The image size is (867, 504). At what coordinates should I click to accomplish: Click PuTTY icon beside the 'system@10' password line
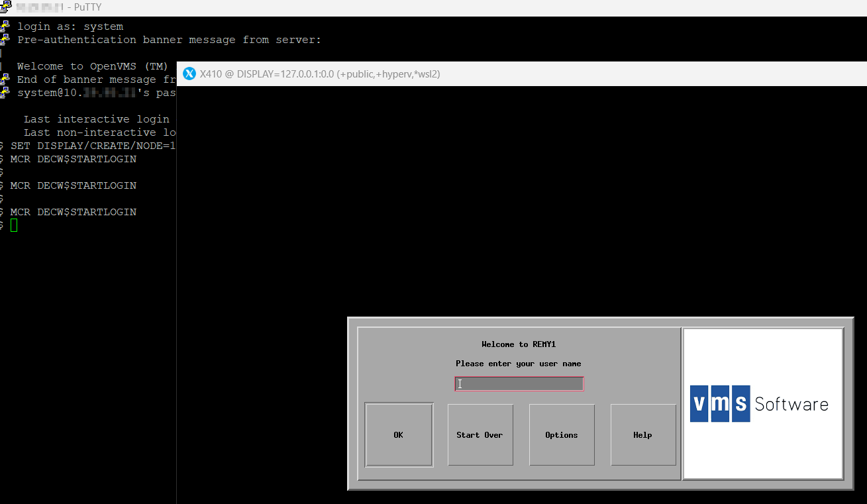point(5,93)
